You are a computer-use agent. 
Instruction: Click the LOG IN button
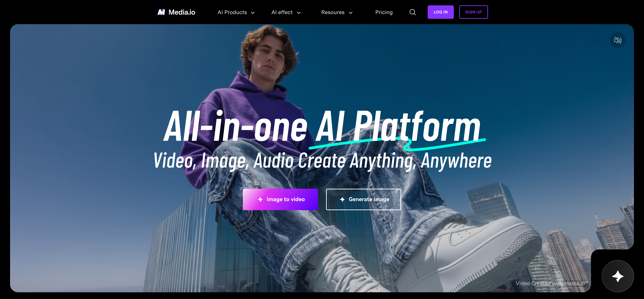pyautogui.click(x=441, y=12)
